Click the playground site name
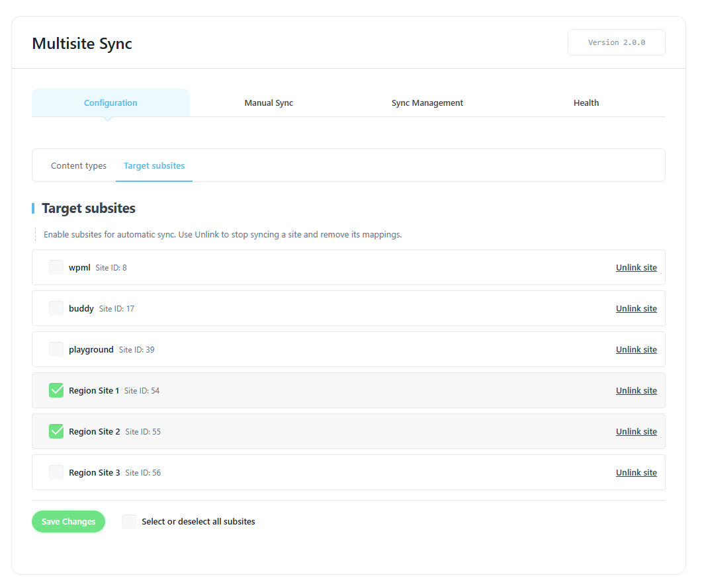Image resolution: width=702 pixels, height=588 pixels. point(91,349)
